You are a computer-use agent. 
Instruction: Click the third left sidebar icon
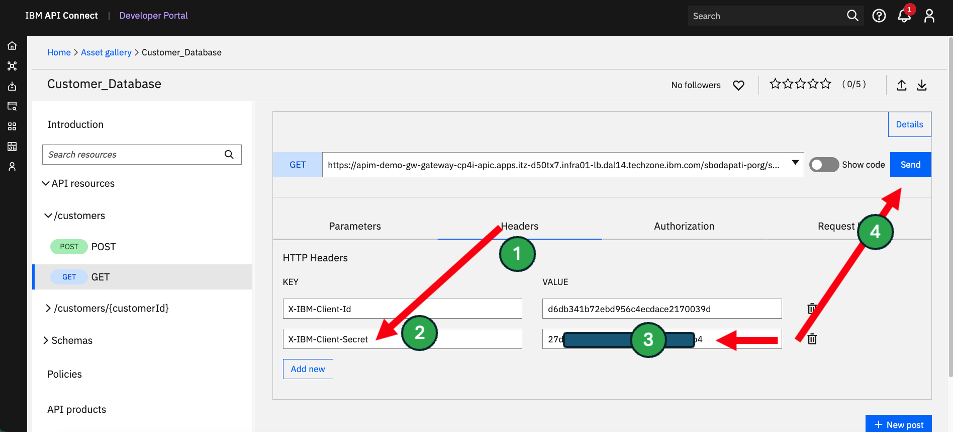point(12,86)
